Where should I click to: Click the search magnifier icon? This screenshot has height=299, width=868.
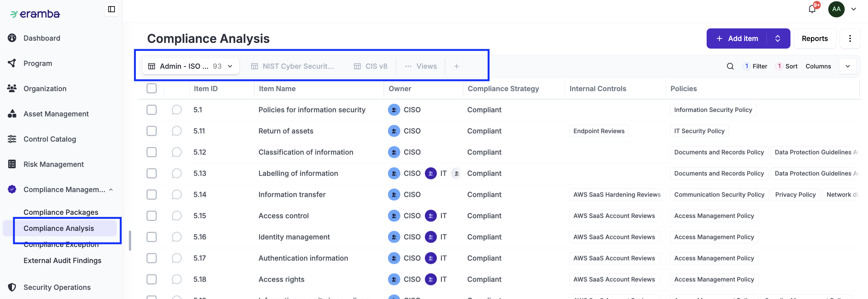(730, 67)
